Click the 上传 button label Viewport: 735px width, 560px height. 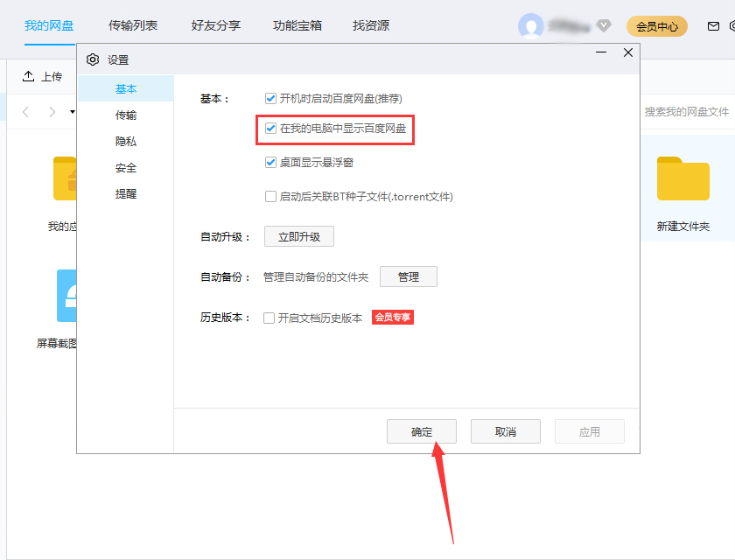52,76
